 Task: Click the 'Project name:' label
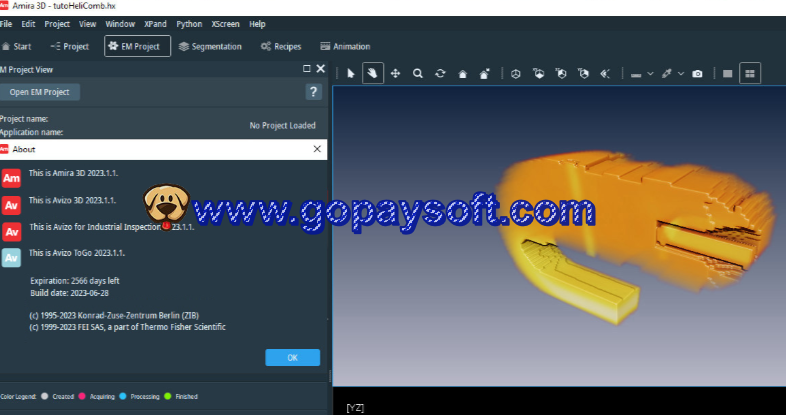pyautogui.click(x=24, y=119)
